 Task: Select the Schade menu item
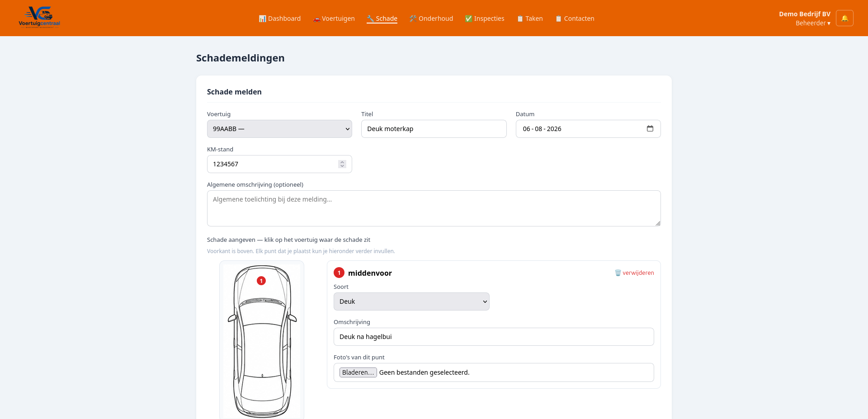click(382, 19)
